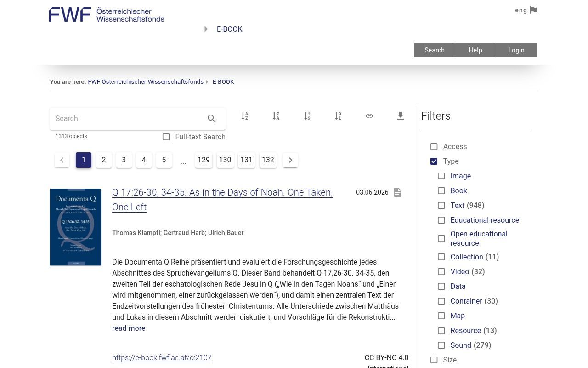Check the Video (32) filter
588x368 pixels.
click(441, 272)
